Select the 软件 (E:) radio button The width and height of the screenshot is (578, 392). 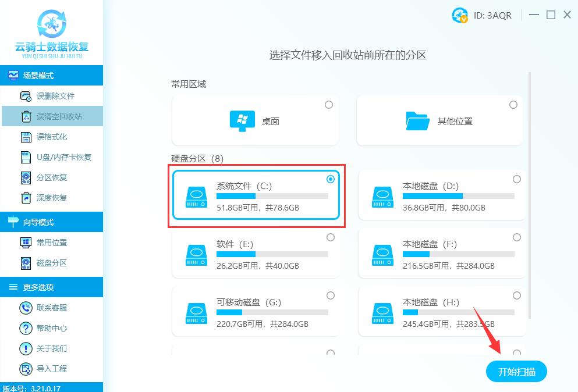click(x=331, y=237)
